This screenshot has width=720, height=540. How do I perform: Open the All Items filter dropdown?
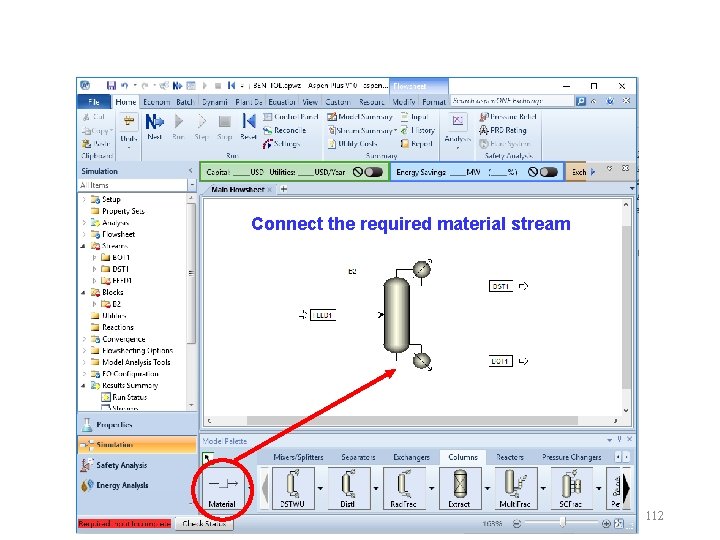[192, 185]
